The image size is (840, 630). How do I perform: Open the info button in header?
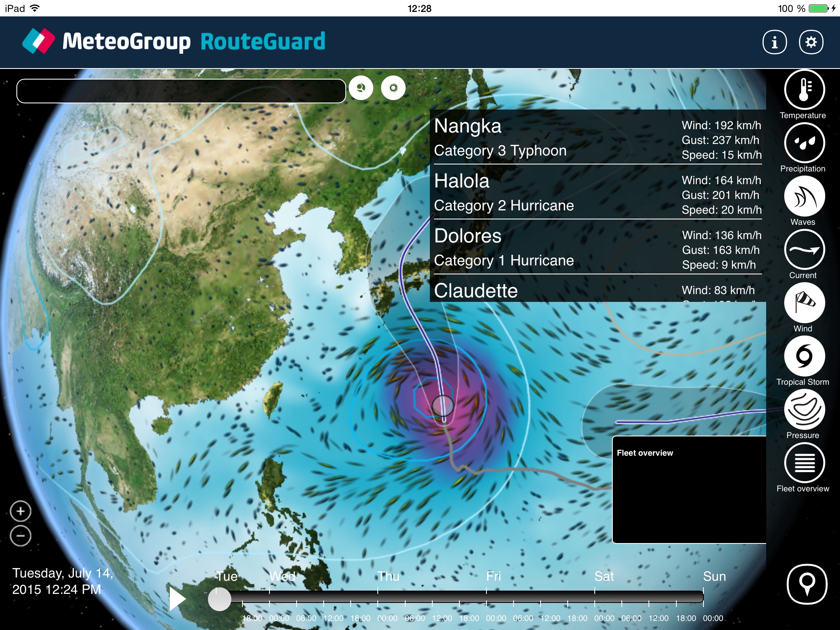774,42
